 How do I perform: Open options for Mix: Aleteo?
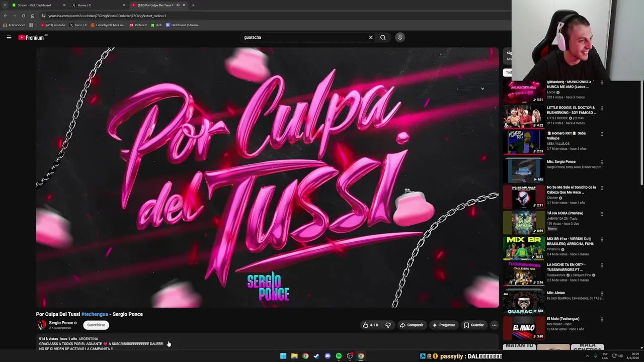(602, 294)
